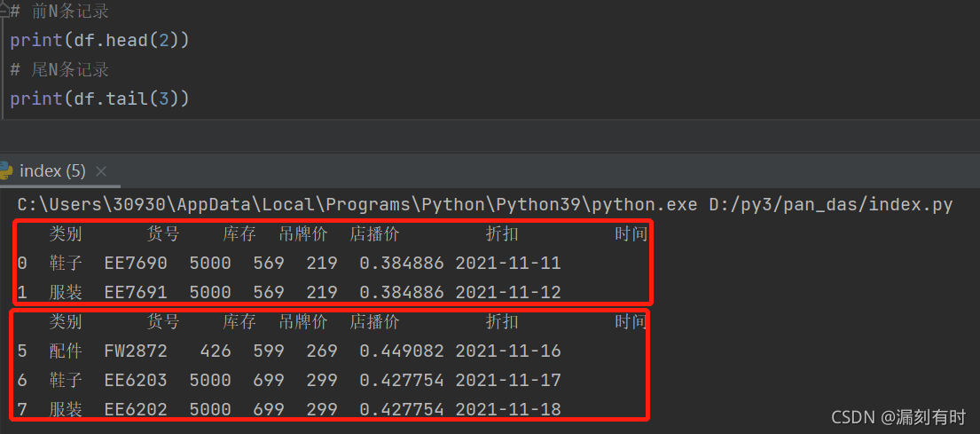Select cell EE7690 in the output
980x434 pixels.
click(136, 264)
